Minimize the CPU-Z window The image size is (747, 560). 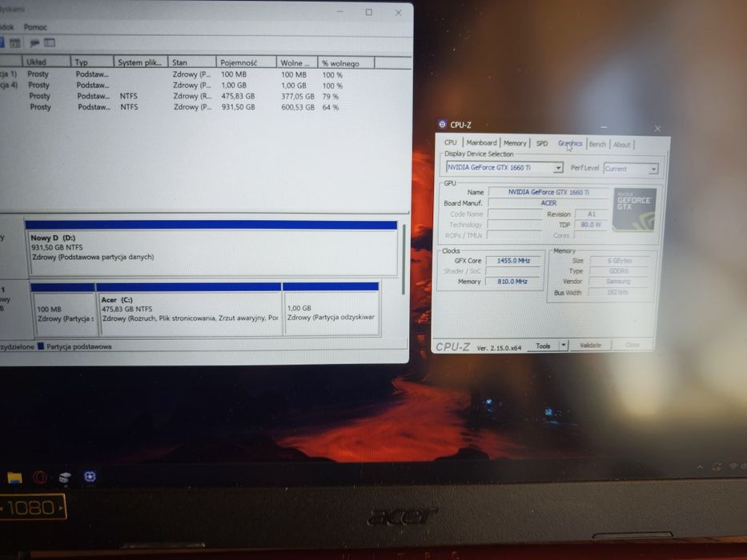[604, 127]
